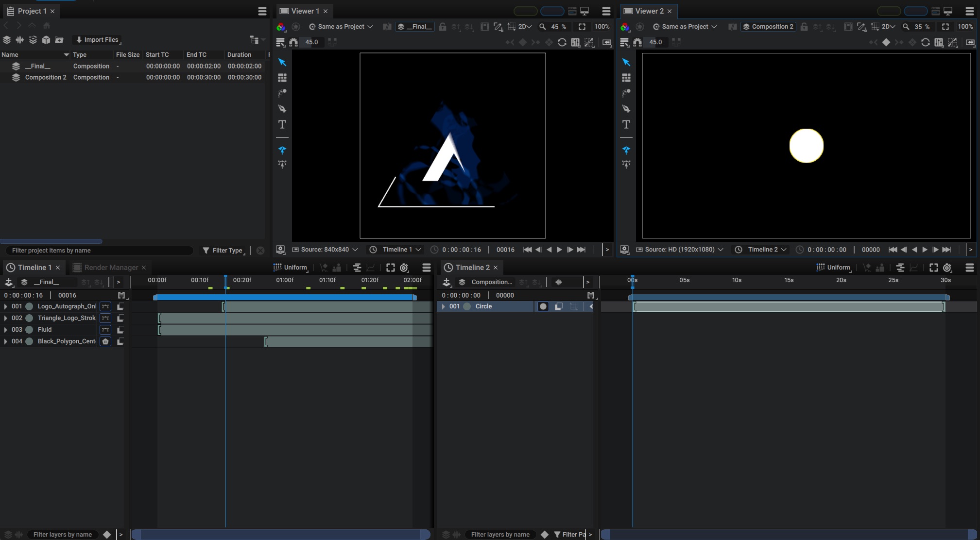Screen dimensions: 980x540
Task: Toggle visibility of Fluid layer
Action: [x=29, y=330]
